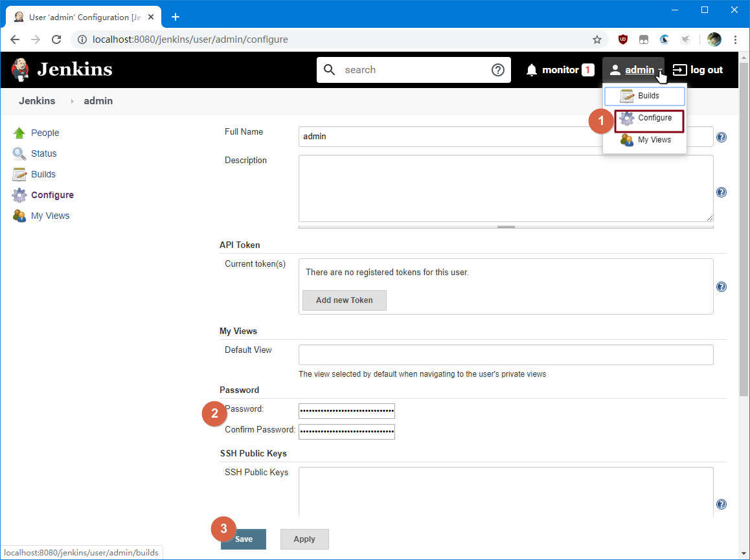Click Add new Token button

click(345, 300)
